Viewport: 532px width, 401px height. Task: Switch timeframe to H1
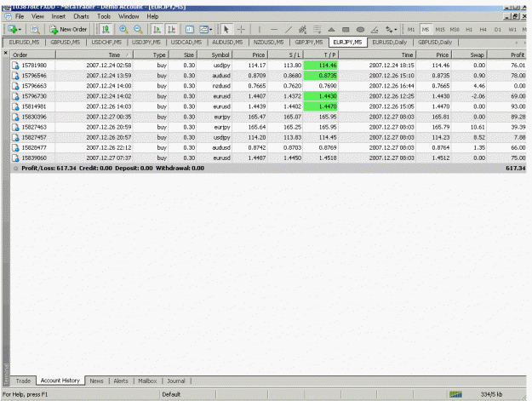tap(469, 30)
